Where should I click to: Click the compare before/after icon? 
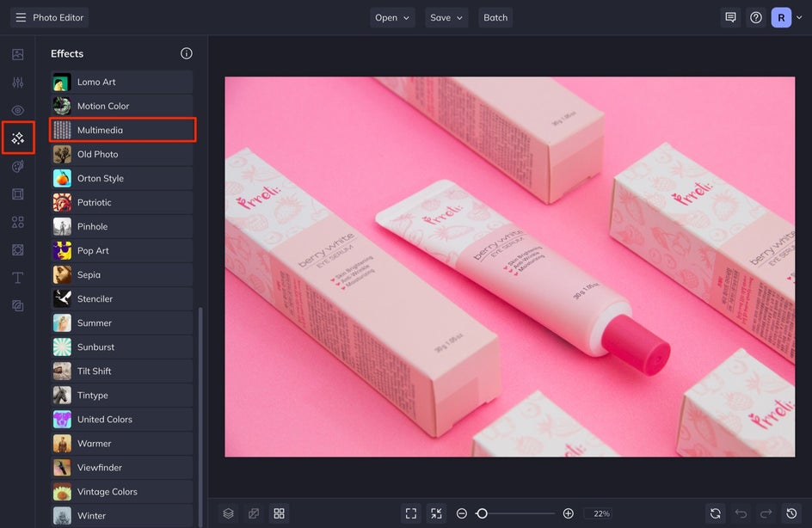(254, 513)
